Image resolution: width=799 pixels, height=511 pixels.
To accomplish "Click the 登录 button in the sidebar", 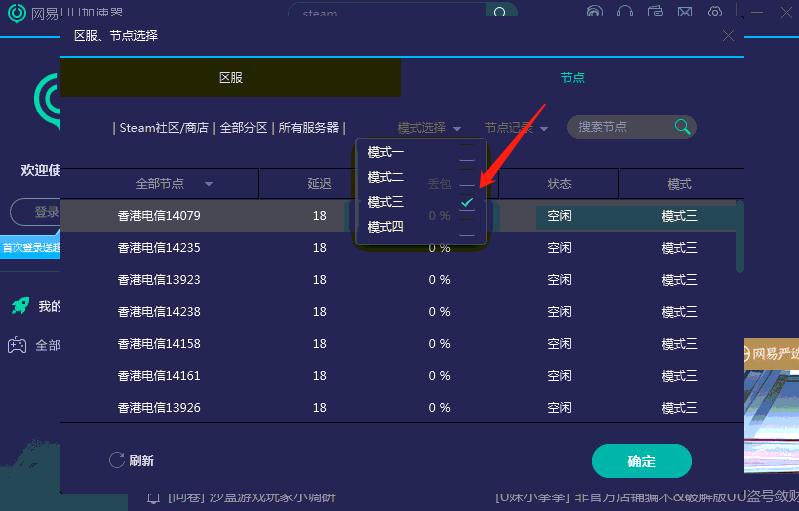I will click(36, 212).
